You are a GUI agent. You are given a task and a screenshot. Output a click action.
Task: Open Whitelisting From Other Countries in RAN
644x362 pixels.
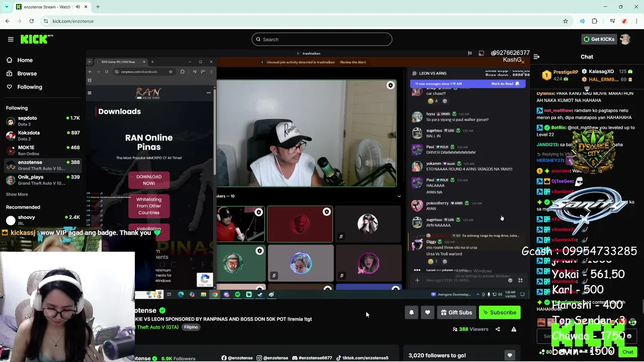click(x=149, y=206)
